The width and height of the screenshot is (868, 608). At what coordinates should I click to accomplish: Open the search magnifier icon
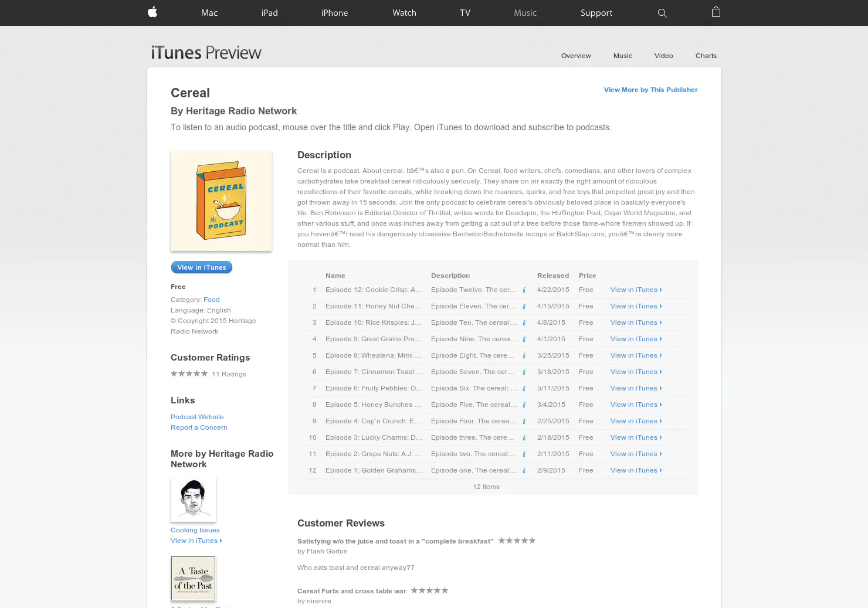click(x=662, y=13)
